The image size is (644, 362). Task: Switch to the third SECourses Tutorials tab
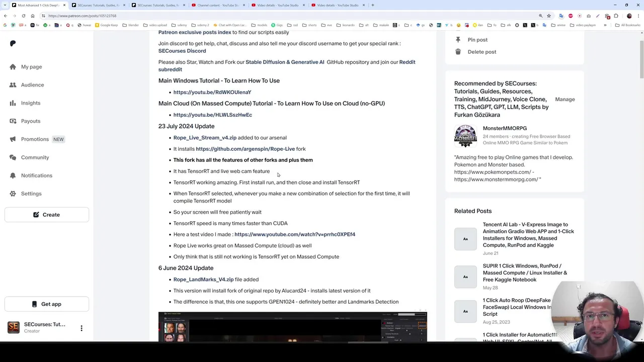(158, 5)
